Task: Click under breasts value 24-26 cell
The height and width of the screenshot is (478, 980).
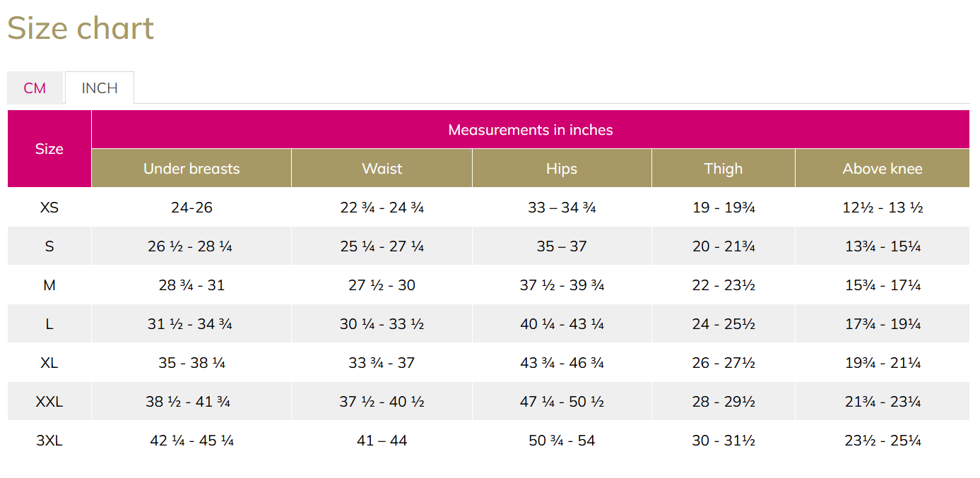Action: 191,208
